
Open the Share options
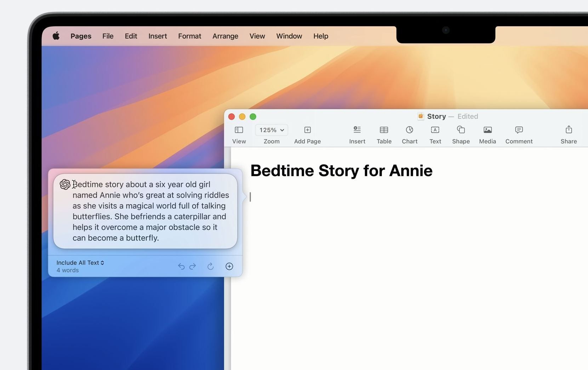569,134
